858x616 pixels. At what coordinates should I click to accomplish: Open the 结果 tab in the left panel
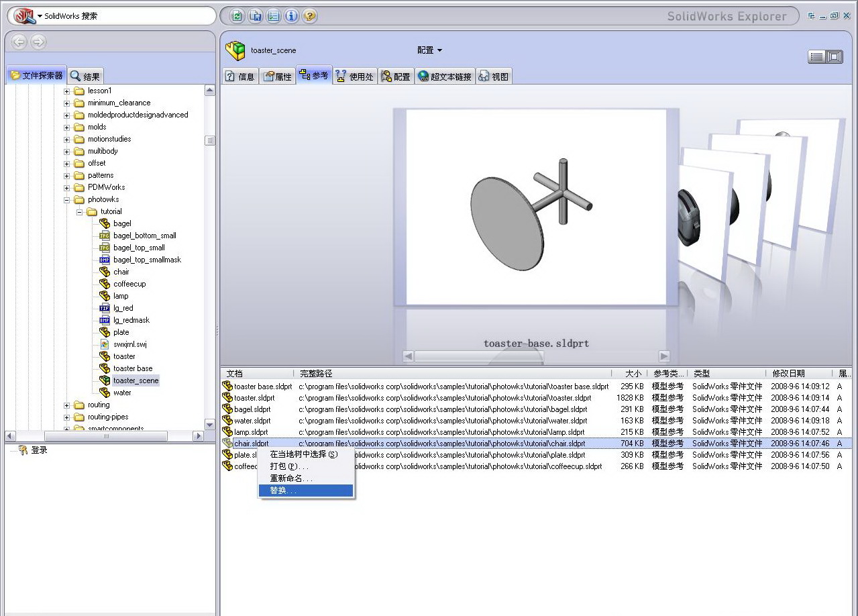86,76
